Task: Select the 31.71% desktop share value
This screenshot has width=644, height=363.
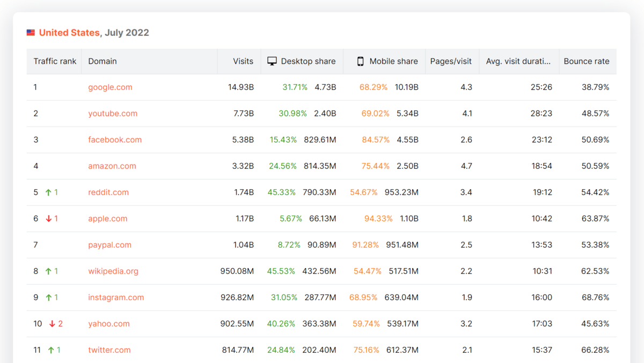Action: pos(295,87)
